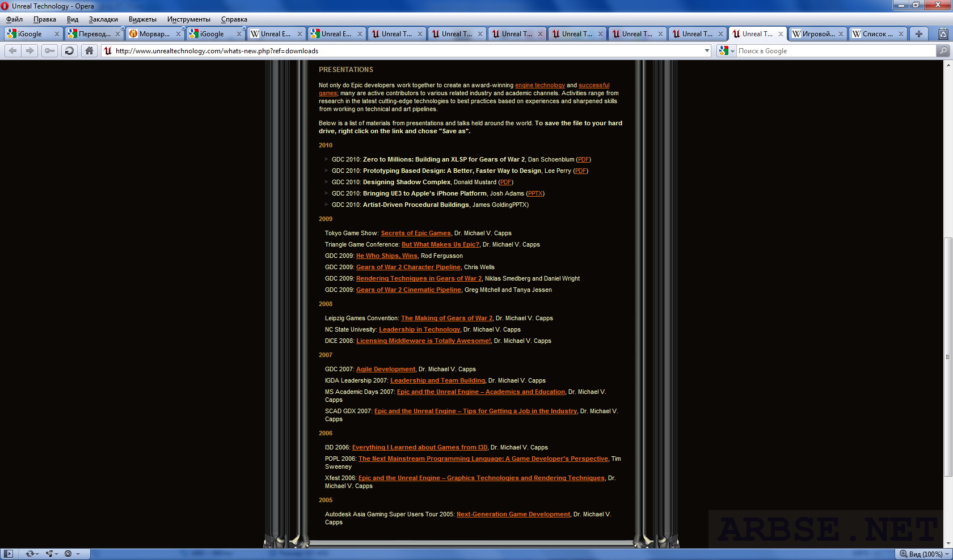This screenshot has width=953, height=560.
Task: Switch to the Перевод... tab
Action: click(94, 34)
